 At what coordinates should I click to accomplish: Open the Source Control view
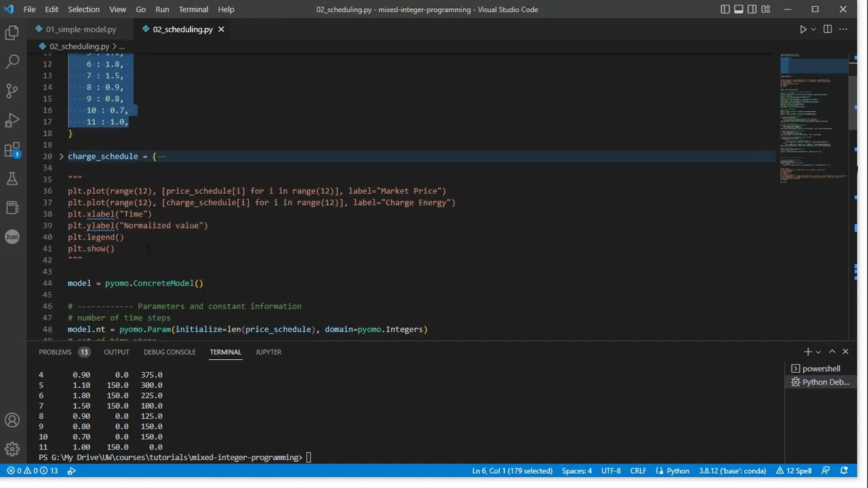pos(12,91)
